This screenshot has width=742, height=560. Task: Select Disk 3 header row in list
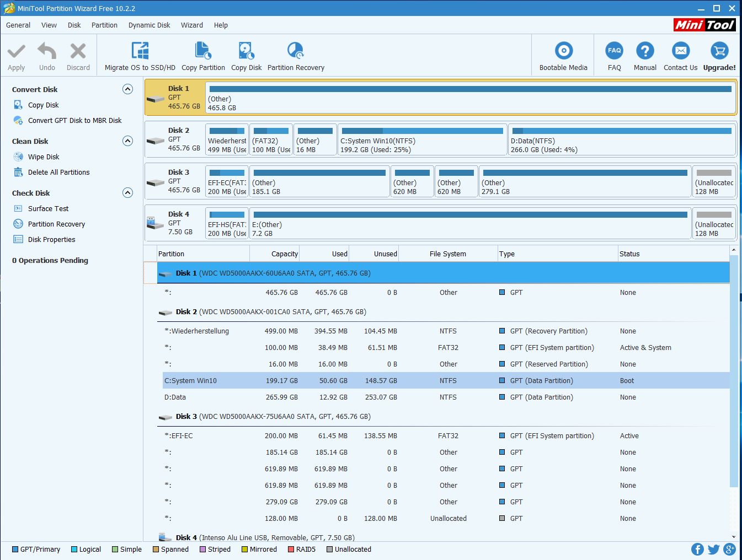tap(443, 417)
